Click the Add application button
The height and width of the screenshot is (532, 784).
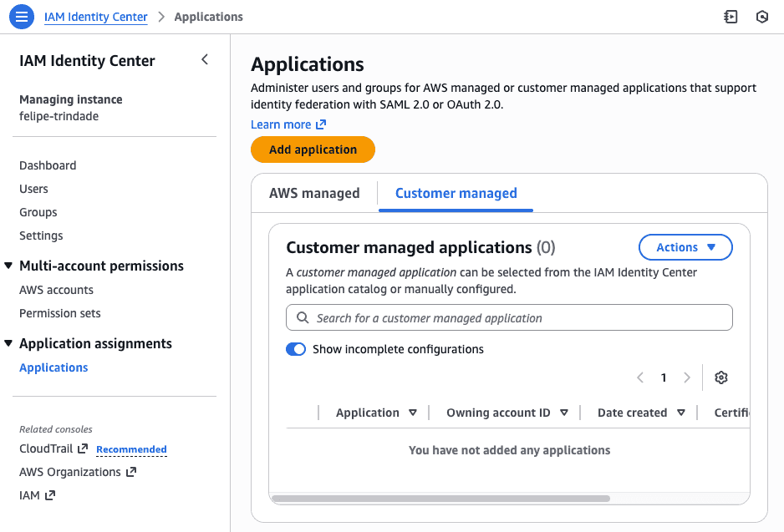(x=313, y=149)
